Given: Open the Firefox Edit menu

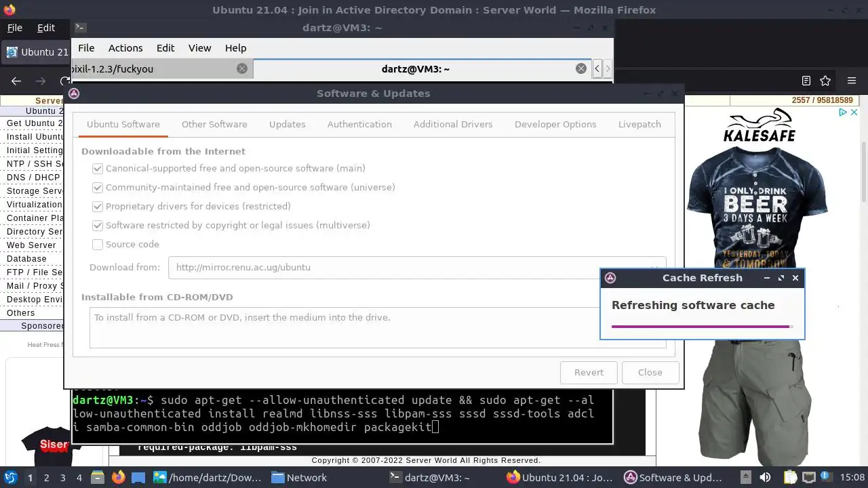Looking at the screenshot, I should [46, 28].
